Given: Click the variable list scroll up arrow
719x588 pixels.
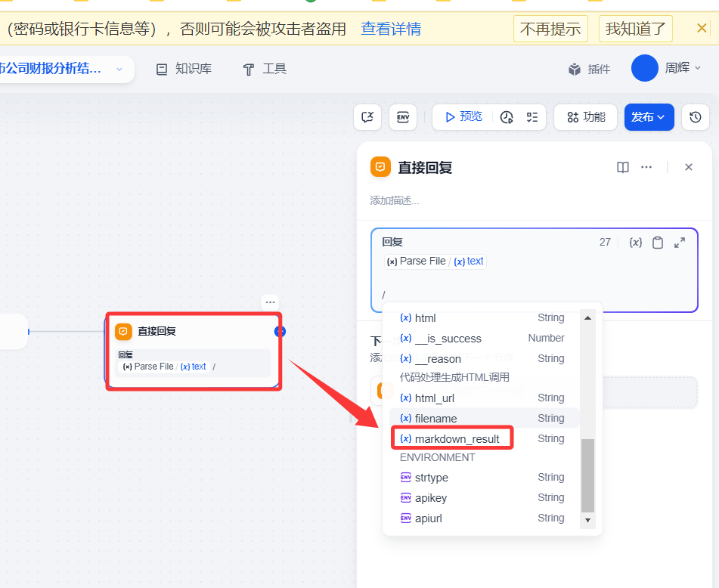Looking at the screenshot, I should point(587,318).
